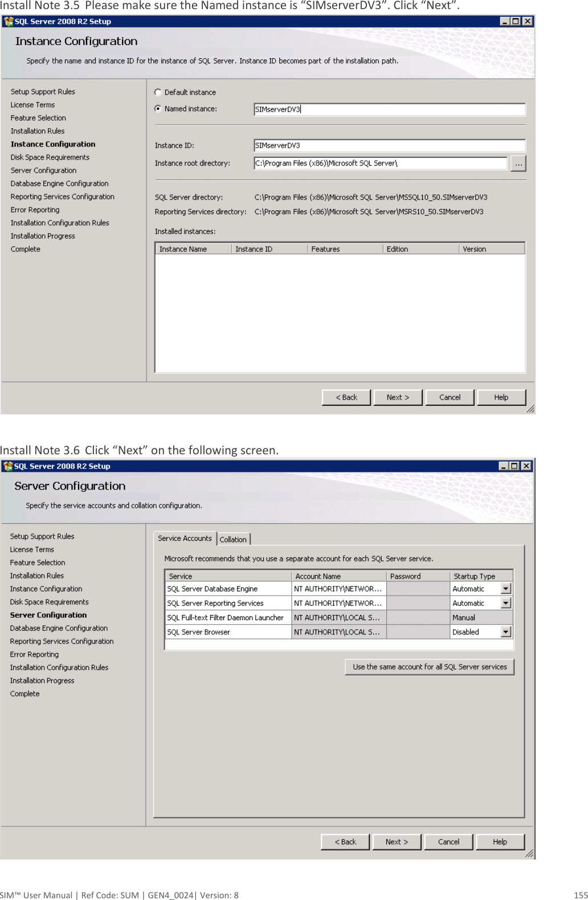Switch to the Service Accounts tab
The width and height of the screenshot is (588, 900).
pyautogui.click(x=185, y=538)
